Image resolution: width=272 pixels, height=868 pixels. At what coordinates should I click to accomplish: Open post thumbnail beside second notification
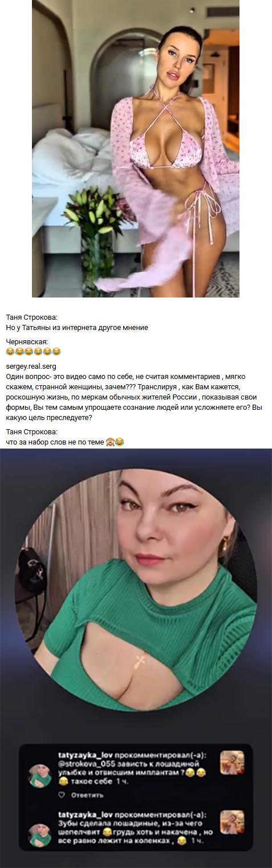(x=232, y=822)
